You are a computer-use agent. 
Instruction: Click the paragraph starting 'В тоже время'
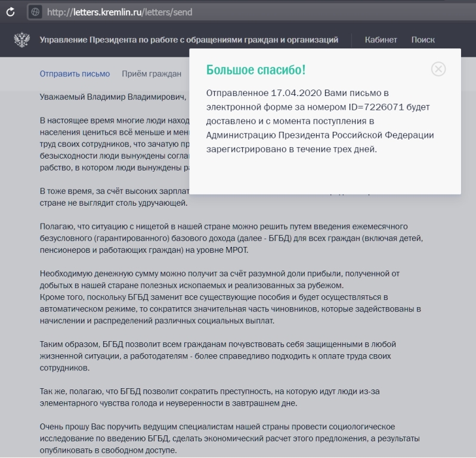tap(113, 197)
